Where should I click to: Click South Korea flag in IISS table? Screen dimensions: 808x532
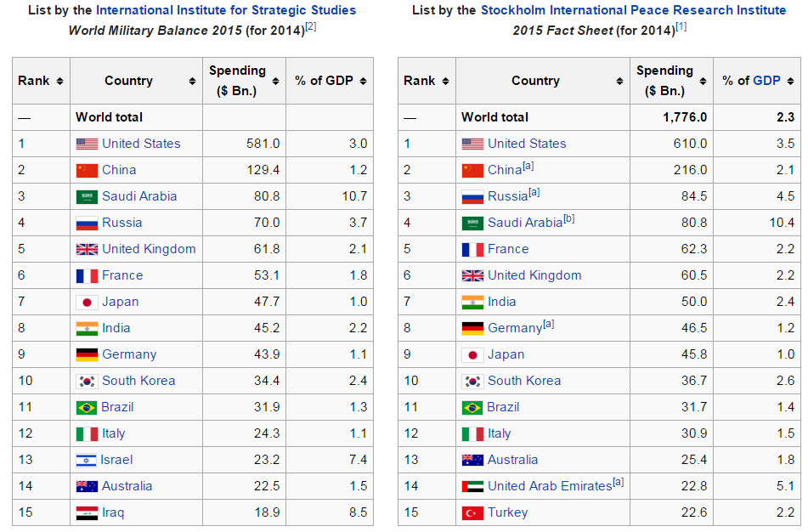coord(87,382)
